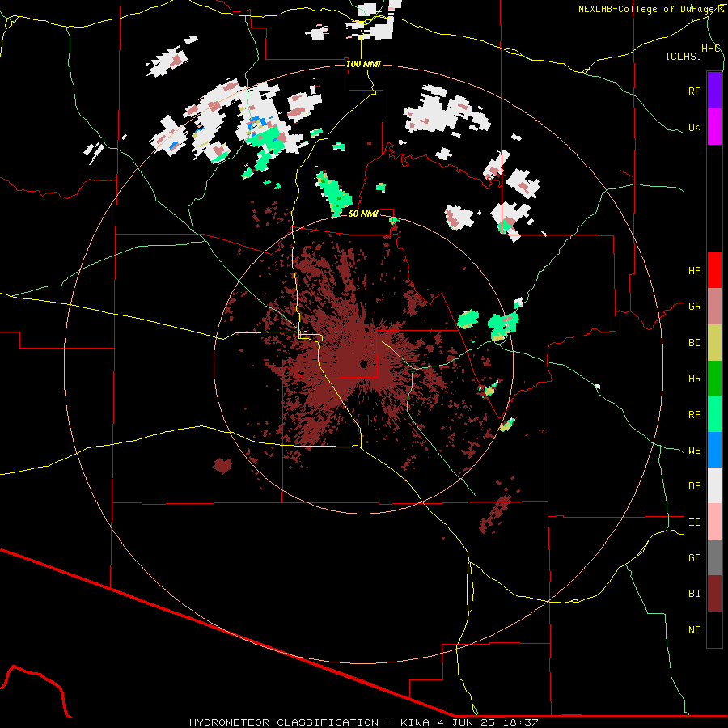
Task: Click the HHC product label
Action: pyautogui.click(x=711, y=49)
